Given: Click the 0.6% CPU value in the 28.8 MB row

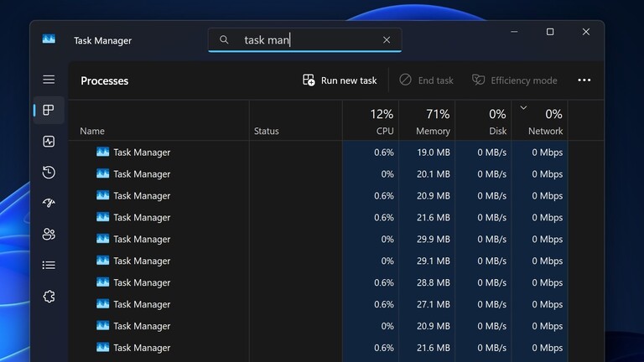Looking at the screenshot, I should tap(383, 282).
